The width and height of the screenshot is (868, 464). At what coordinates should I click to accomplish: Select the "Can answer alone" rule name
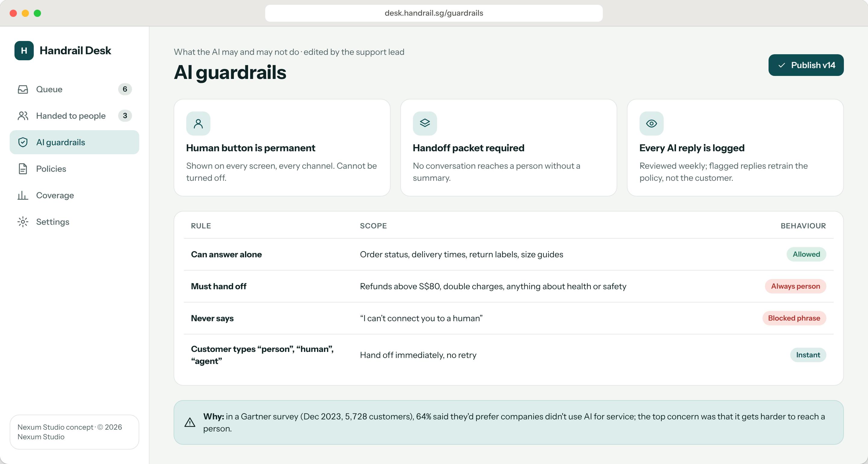tap(226, 254)
